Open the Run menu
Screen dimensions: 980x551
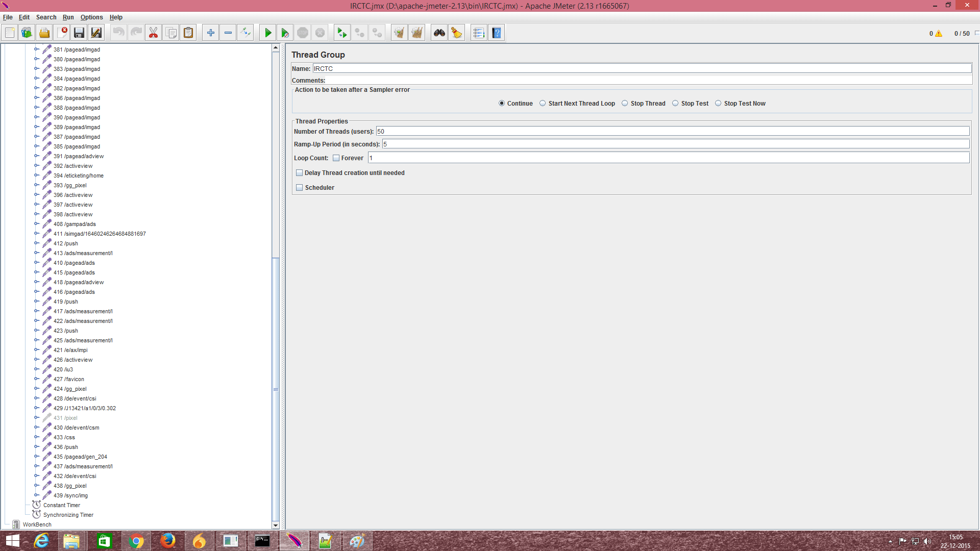68,17
